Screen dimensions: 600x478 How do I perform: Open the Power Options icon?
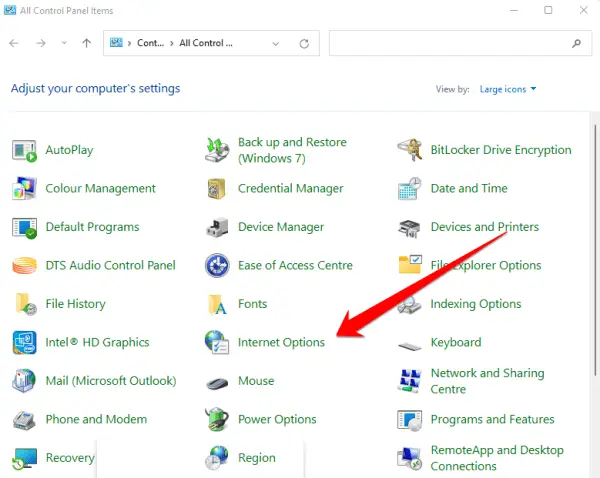pyautogui.click(x=217, y=419)
